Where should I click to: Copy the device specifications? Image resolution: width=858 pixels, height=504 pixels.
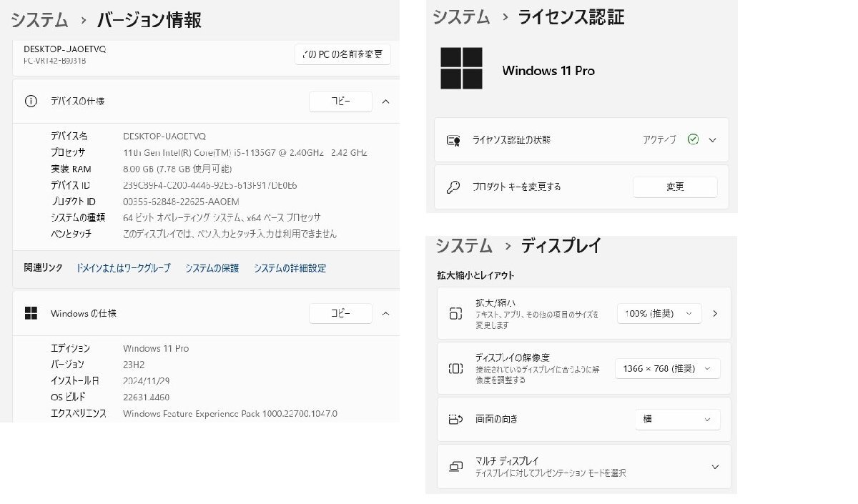click(340, 102)
